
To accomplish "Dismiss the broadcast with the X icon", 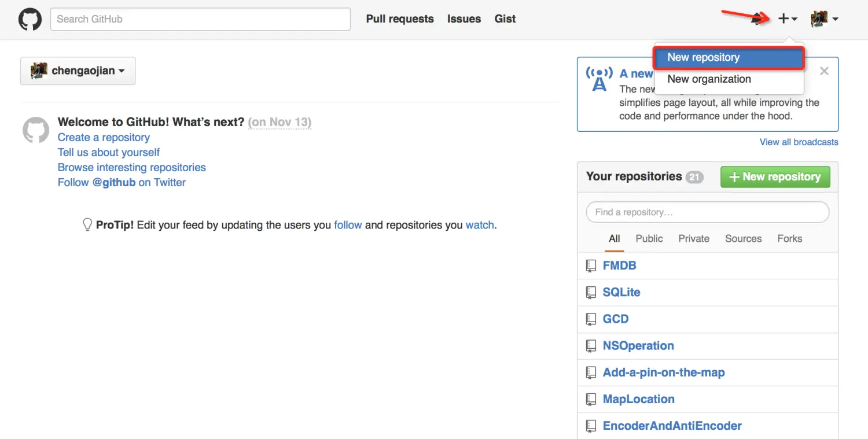I will 825,71.
